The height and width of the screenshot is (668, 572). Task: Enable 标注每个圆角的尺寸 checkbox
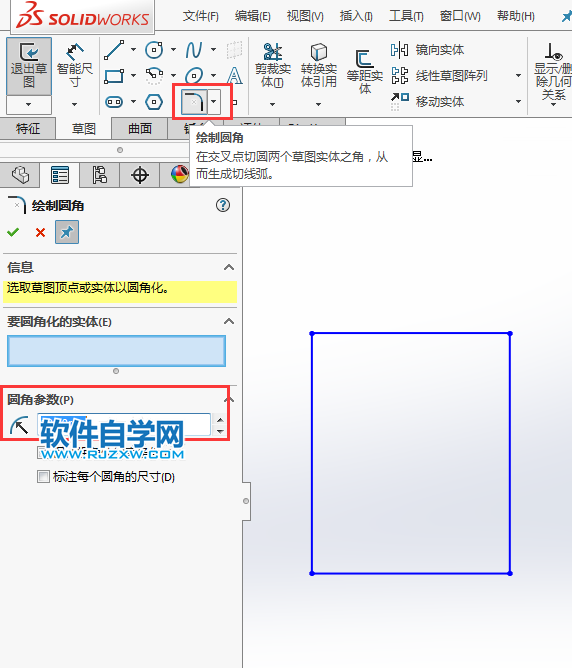tap(43, 476)
